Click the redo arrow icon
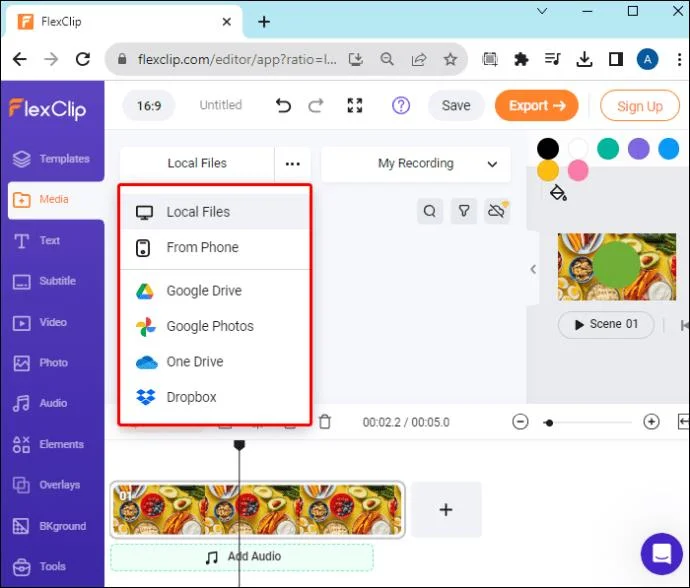 click(316, 106)
